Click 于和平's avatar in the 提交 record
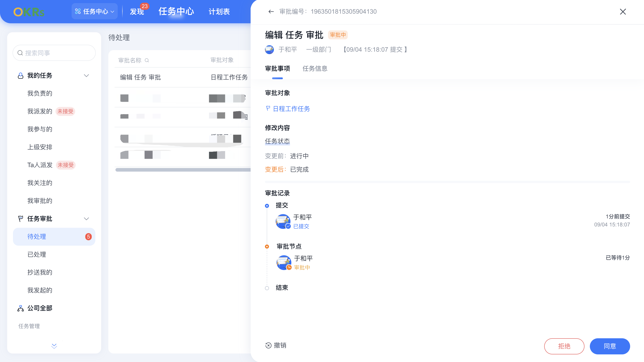 pos(283,221)
